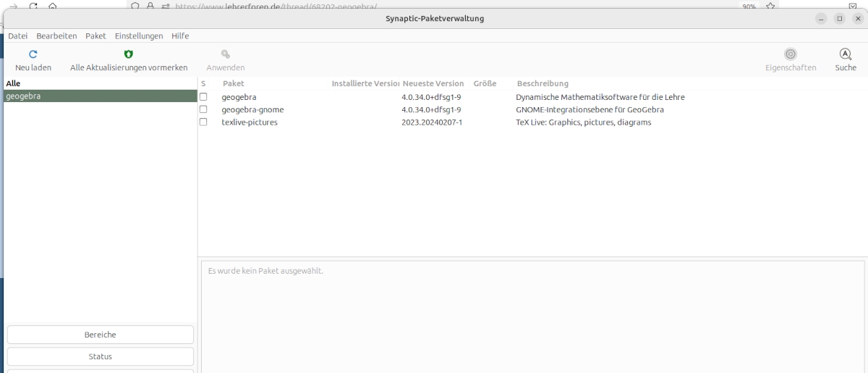Open the Datei menu
This screenshot has height=373, width=868.
tap(17, 35)
